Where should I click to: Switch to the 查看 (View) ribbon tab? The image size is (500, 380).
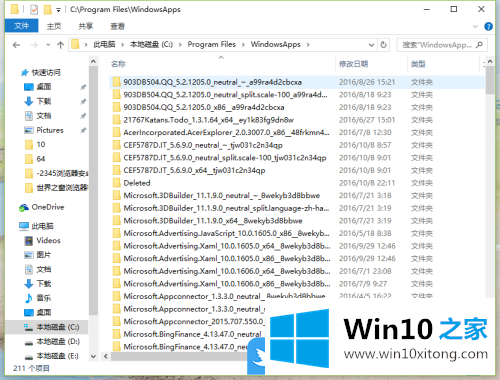[117, 26]
